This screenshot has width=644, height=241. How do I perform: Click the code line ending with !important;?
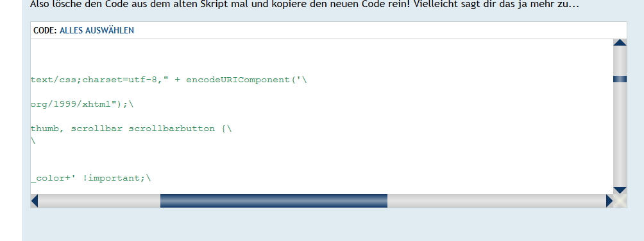(91, 178)
